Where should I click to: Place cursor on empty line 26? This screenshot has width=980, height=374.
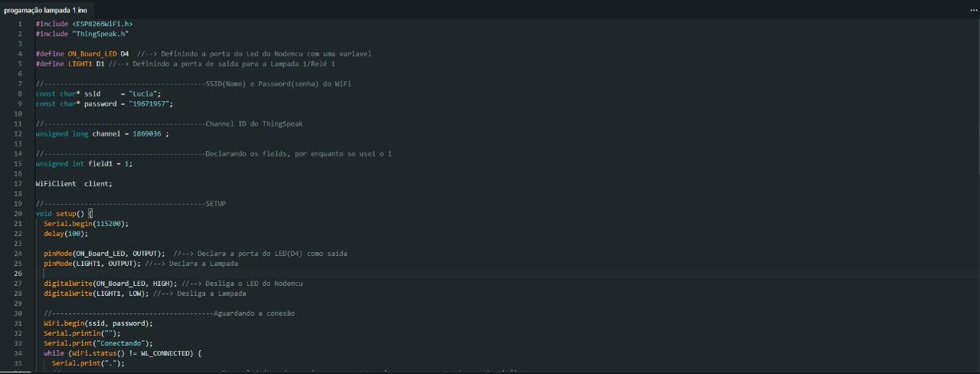(x=230, y=273)
